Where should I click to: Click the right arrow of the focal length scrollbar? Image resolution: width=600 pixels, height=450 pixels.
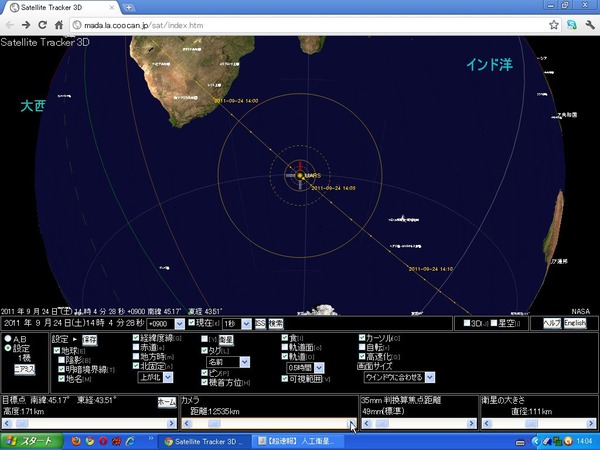pyautogui.click(x=471, y=423)
